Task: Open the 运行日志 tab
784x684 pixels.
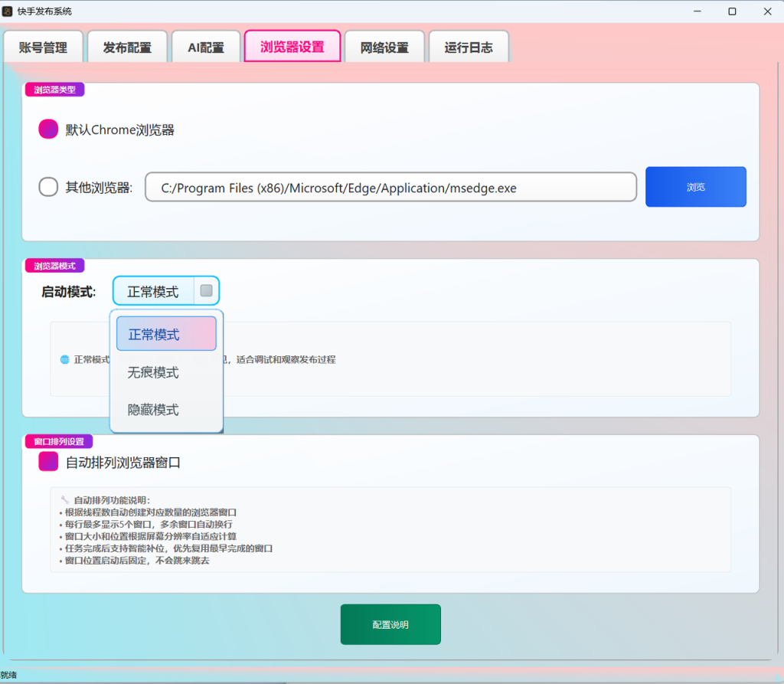Action: pos(469,47)
